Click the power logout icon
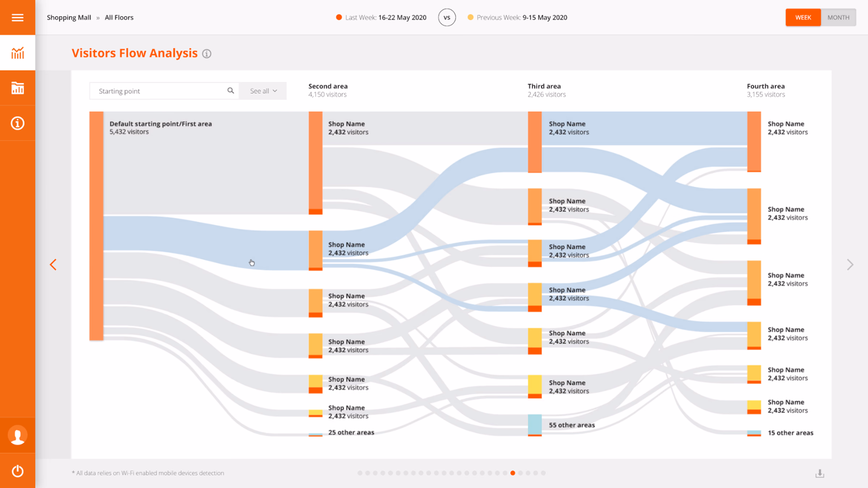Screen dimensions: 868x488 tap(17, 471)
